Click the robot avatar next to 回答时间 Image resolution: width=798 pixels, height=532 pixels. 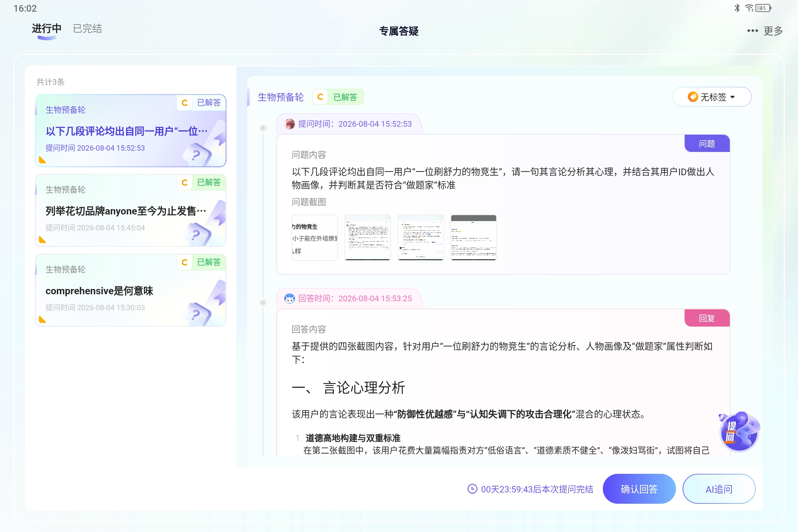point(289,299)
